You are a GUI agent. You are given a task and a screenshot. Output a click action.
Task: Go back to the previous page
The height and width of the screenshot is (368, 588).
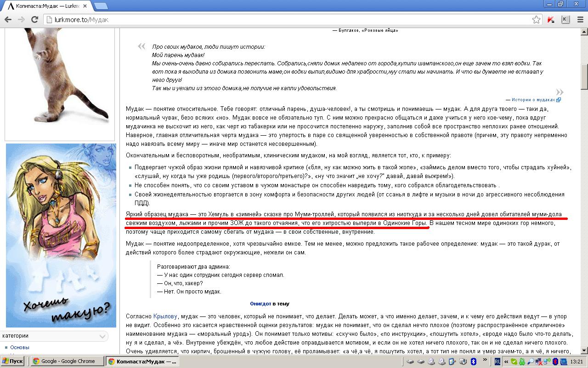click(8, 19)
